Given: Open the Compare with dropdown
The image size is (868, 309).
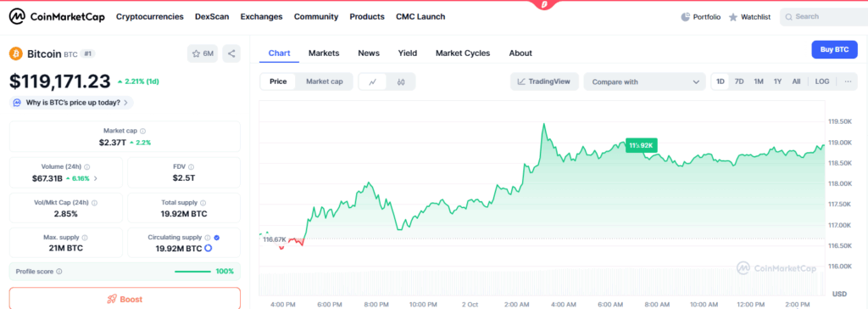Looking at the screenshot, I should [644, 81].
